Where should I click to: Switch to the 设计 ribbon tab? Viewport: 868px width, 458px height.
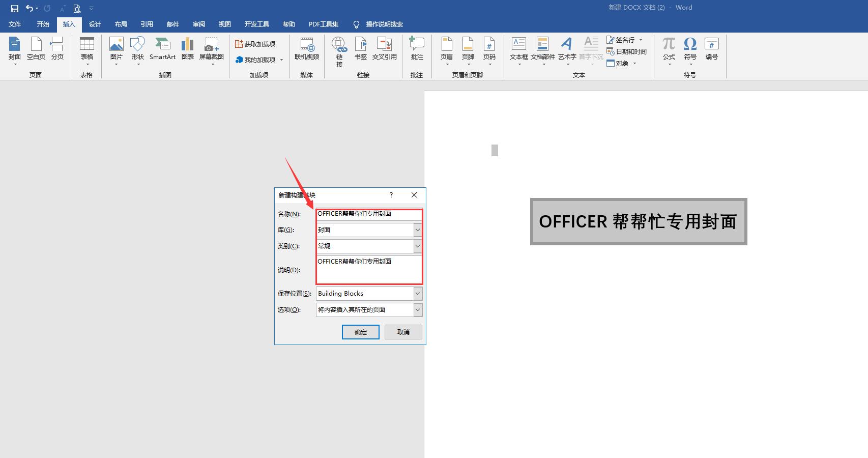point(95,24)
